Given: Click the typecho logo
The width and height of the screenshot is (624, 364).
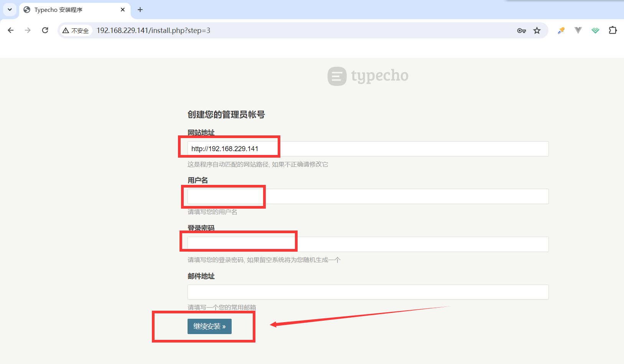Looking at the screenshot, I should coord(368,76).
